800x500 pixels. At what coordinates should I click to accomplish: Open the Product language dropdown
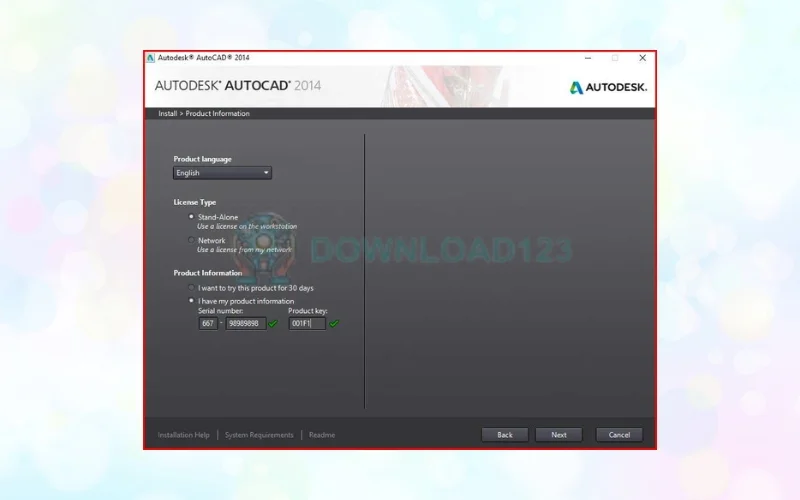click(x=223, y=173)
